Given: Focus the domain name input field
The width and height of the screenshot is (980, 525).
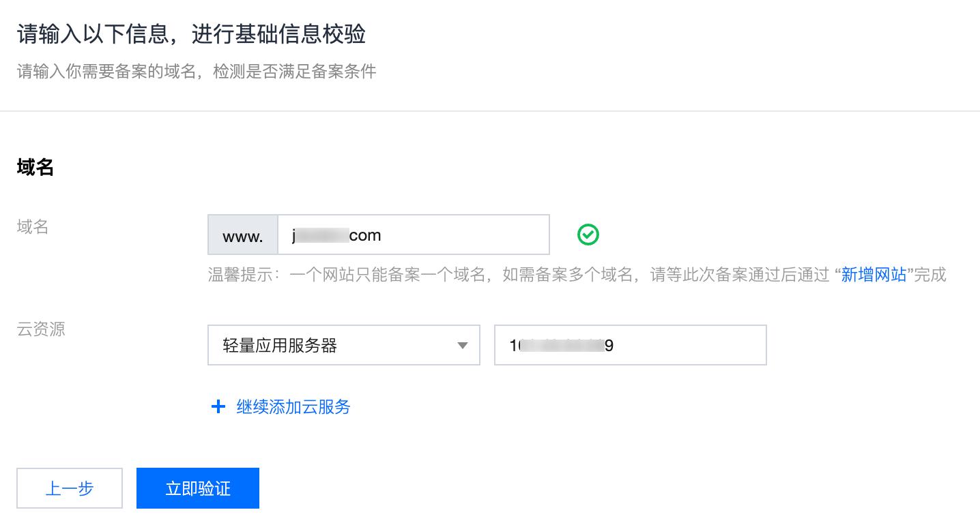Looking at the screenshot, I should (x=414, y=235).
